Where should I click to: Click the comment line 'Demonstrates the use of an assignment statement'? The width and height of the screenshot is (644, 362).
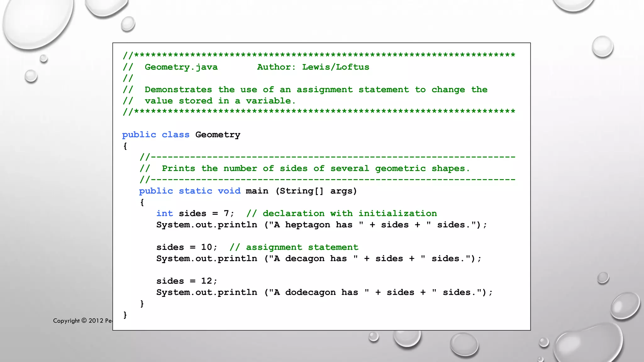[x=305, y=90]
